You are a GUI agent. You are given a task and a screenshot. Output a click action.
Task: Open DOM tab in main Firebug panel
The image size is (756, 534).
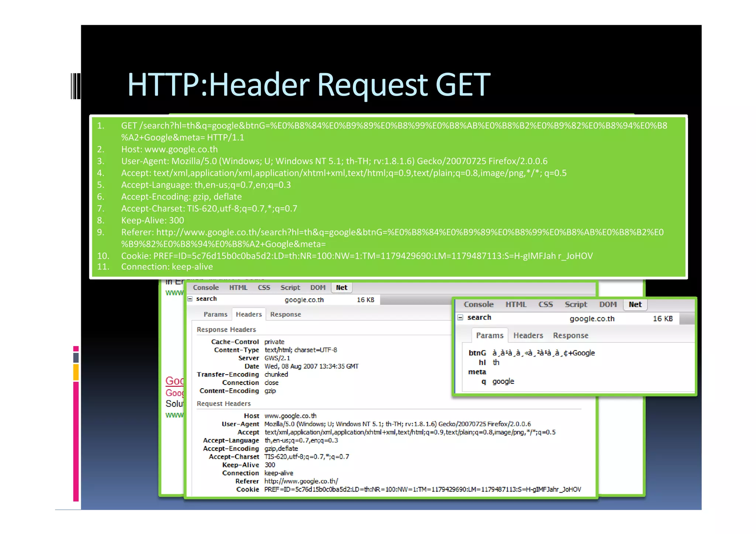click(318, 287)
